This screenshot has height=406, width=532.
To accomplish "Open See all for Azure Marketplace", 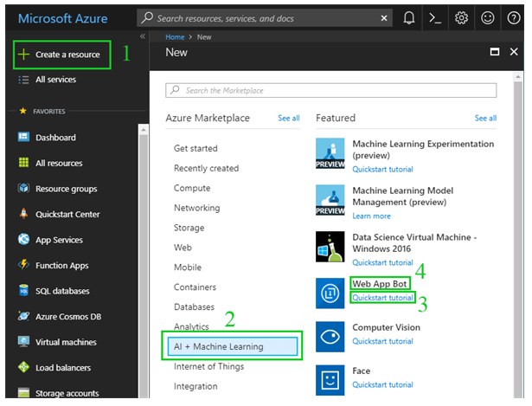I will 288,118.
